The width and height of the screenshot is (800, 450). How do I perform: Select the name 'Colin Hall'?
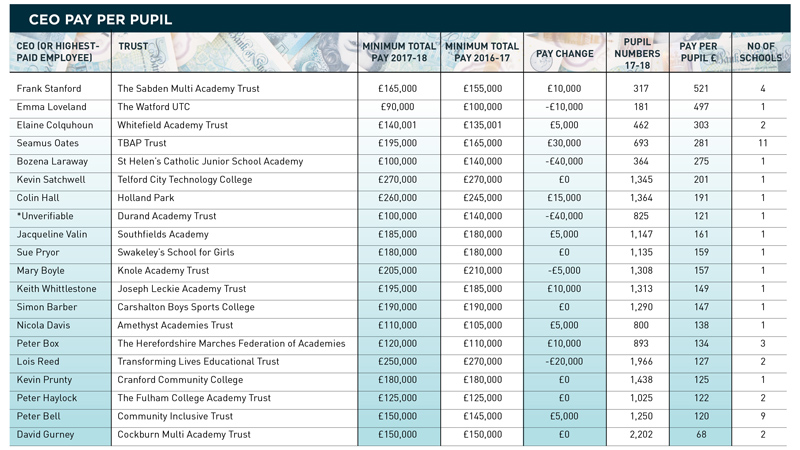[38, 198]
